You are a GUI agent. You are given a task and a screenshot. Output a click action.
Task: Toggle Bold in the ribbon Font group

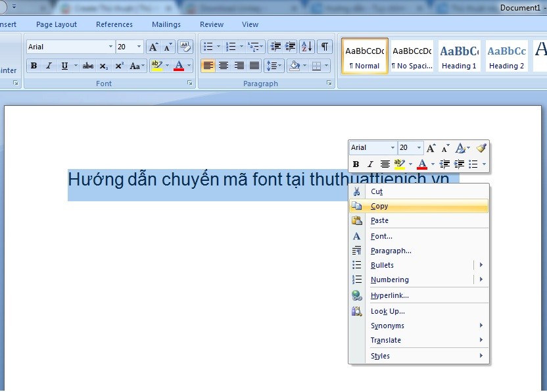pos(34,66)
